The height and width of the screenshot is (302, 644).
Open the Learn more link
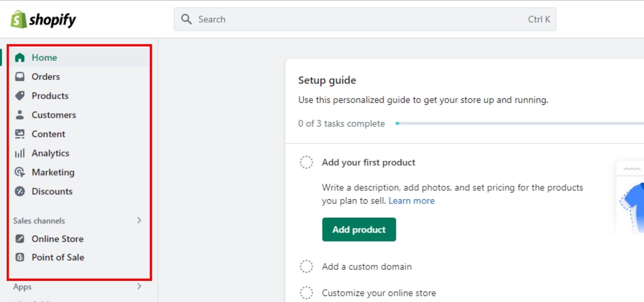(x=412, y=200)
